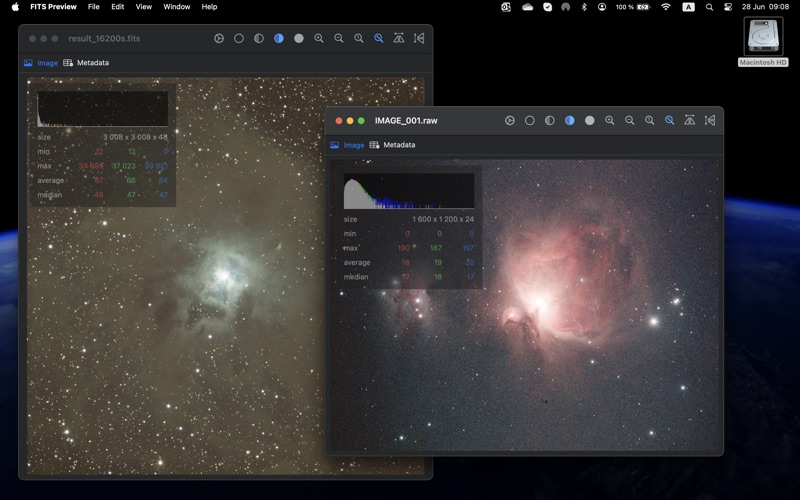Click the keyboard input source 'A' icon
The width and height of the screenshot is (800, 500).
point(688,7)
